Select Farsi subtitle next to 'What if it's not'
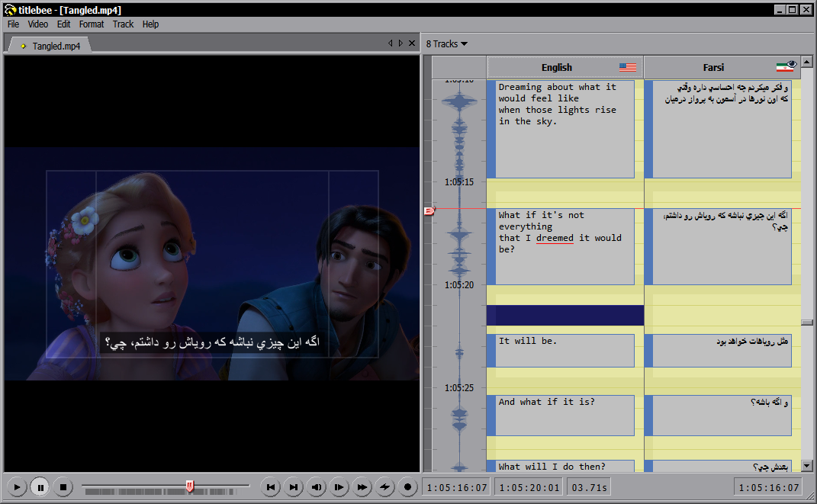 click(x=718, y=247)
